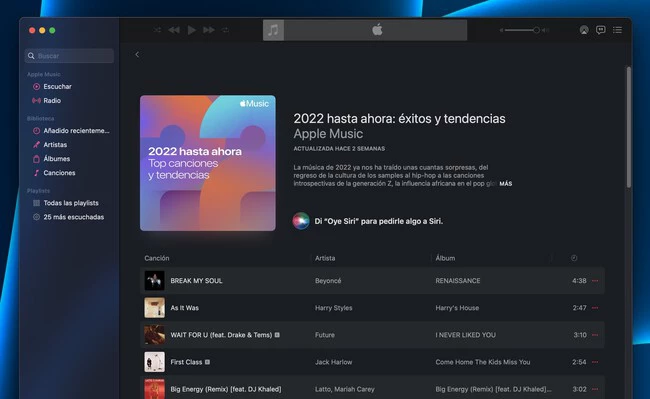Go back with the chevron arrow
The height and width of the screenshot is (399, 650).
pyautogui.click(x=137, y=54)
